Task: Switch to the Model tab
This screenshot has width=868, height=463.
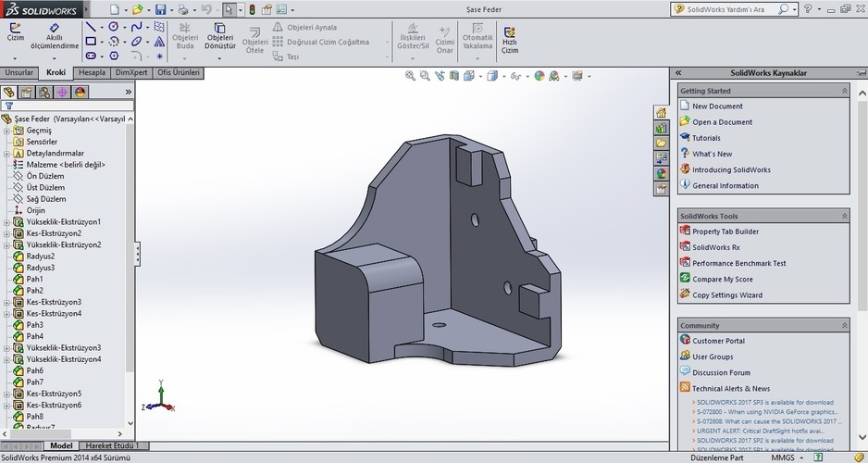Action: coord(61,445)
